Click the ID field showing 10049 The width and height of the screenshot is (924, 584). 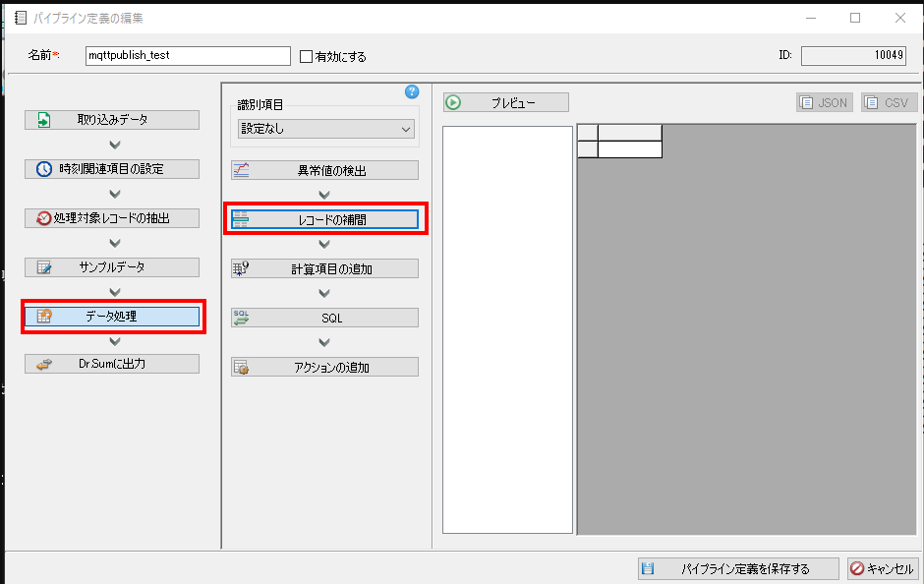click(853, 55)
